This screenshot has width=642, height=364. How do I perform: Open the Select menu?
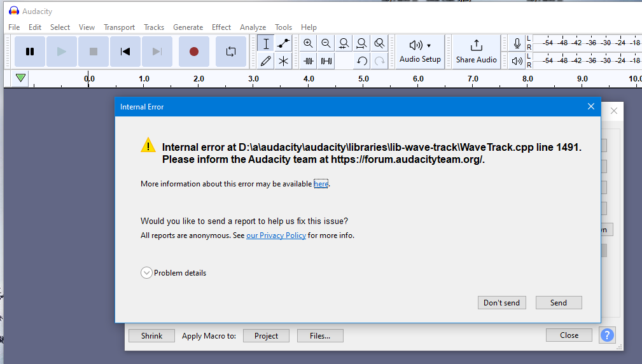tap(60, 27)
